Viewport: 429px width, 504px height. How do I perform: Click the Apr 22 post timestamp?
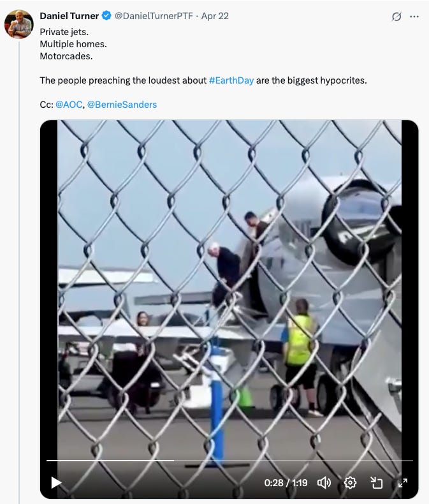(x=215, y=16)
